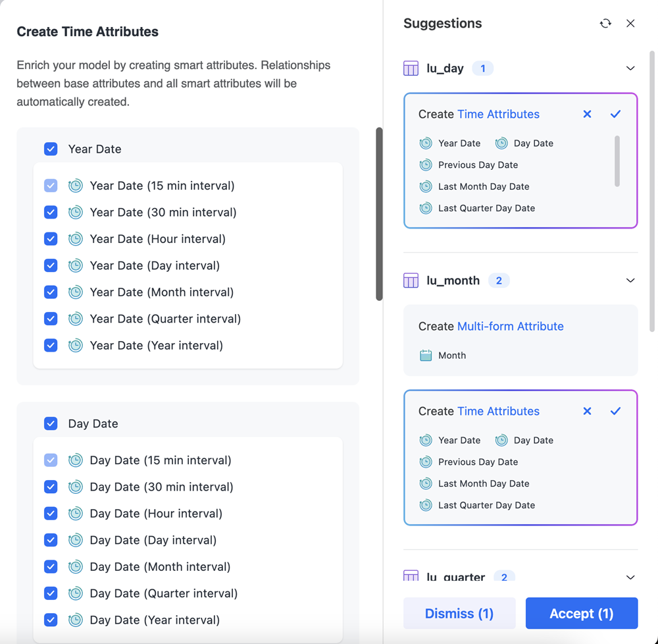Collapse the lu_month suggestions section

[630, 281]
